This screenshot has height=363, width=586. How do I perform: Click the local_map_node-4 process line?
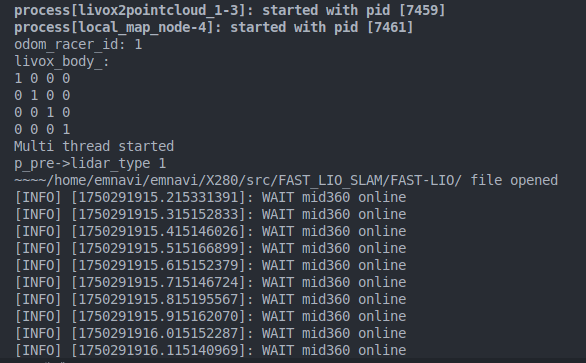(214, 27)
